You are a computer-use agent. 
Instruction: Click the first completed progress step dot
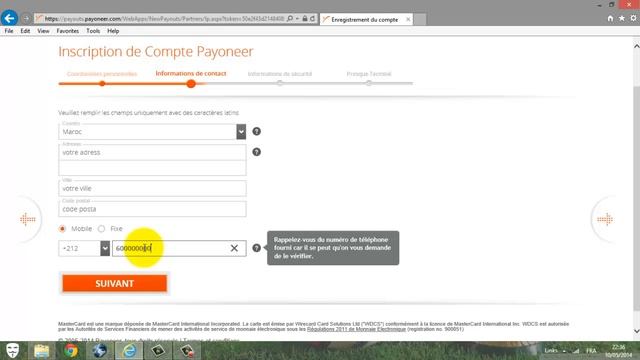point(102,84)
